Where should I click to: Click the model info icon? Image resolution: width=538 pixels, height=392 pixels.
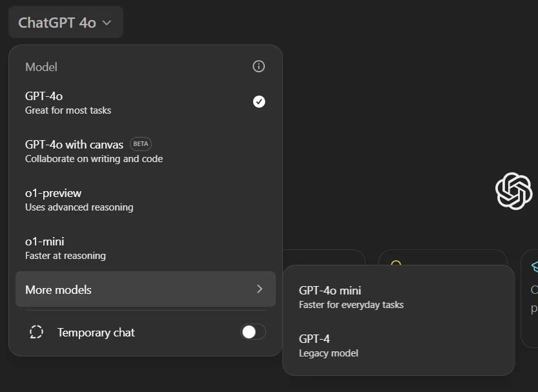click(x=259, y=66)
